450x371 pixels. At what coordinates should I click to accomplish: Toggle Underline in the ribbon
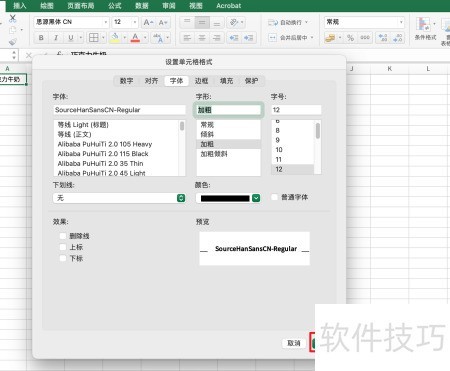click(x=71, y=38)
